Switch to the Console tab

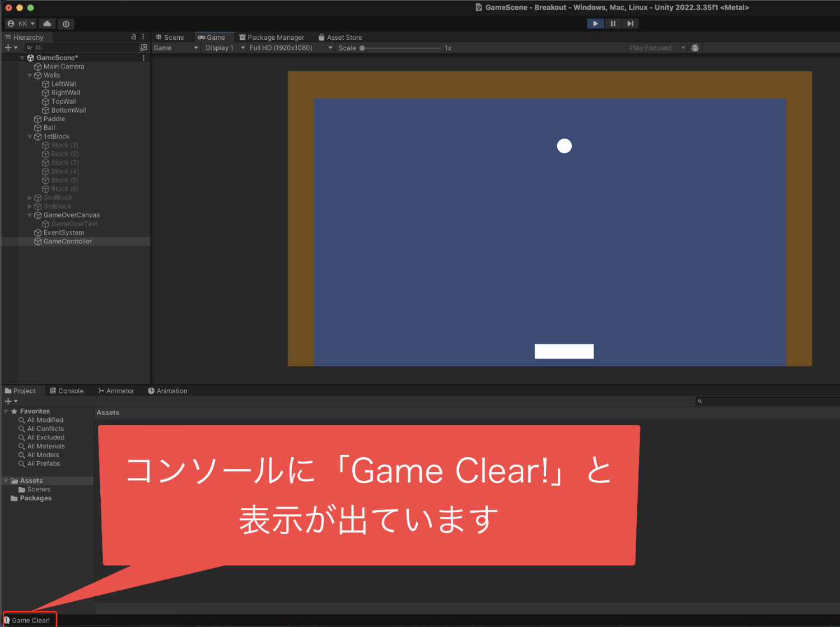coord(67,391)
